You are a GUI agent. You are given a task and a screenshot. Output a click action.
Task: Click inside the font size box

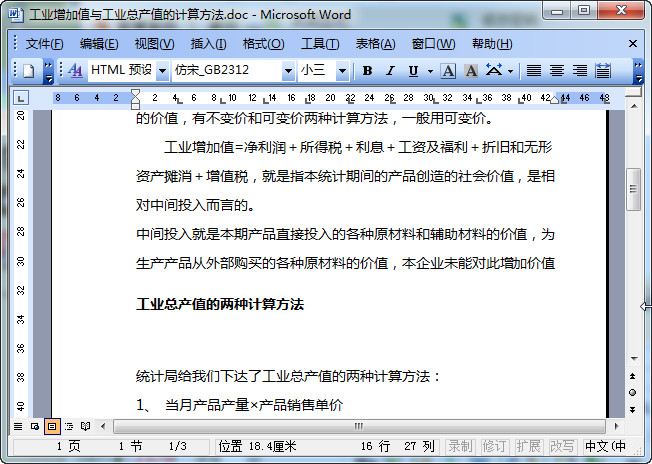(317, 71)
